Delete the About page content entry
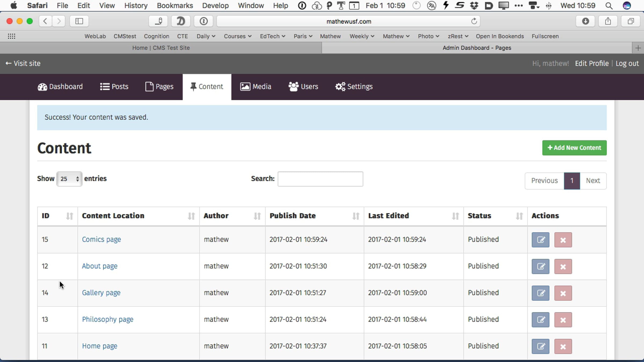This screenshot has width=644, height=362. pos(563,266)
